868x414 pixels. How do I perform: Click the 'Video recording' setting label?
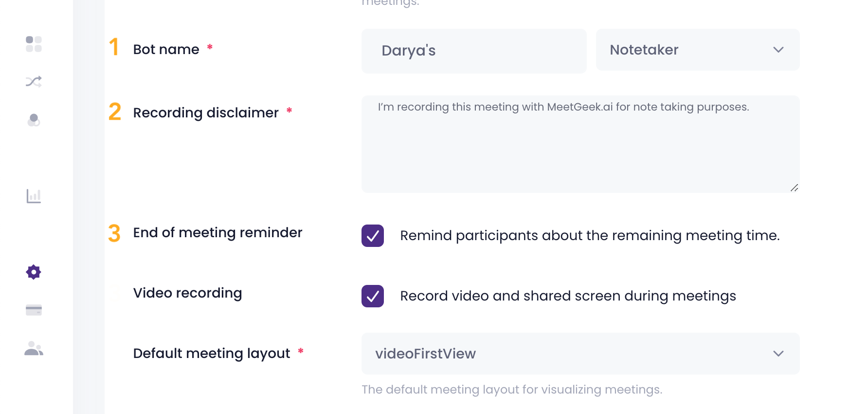(x=187, y=293)
